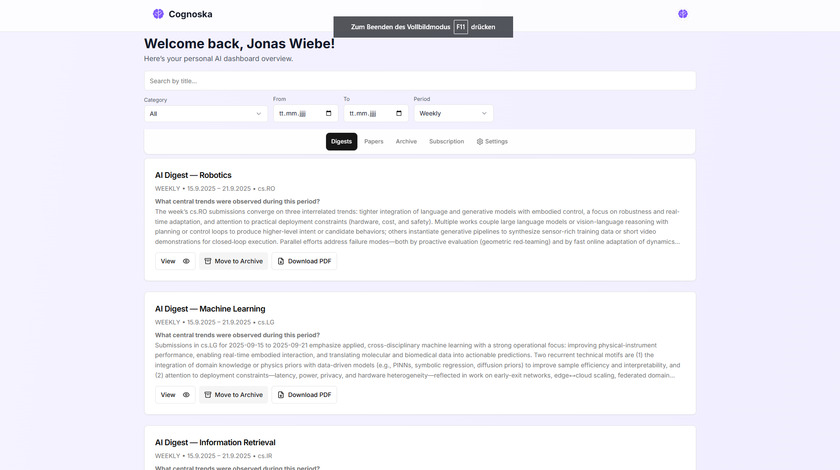Focus the From date input
Viewport: 840px width, 470px height.
click(x=305, y=114)
